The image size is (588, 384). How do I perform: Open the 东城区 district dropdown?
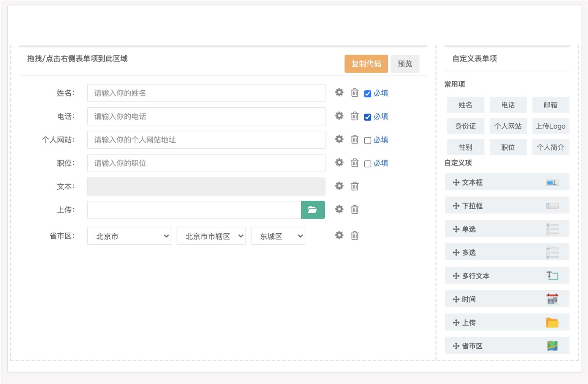pyautogui.click(x=278, y=236)
